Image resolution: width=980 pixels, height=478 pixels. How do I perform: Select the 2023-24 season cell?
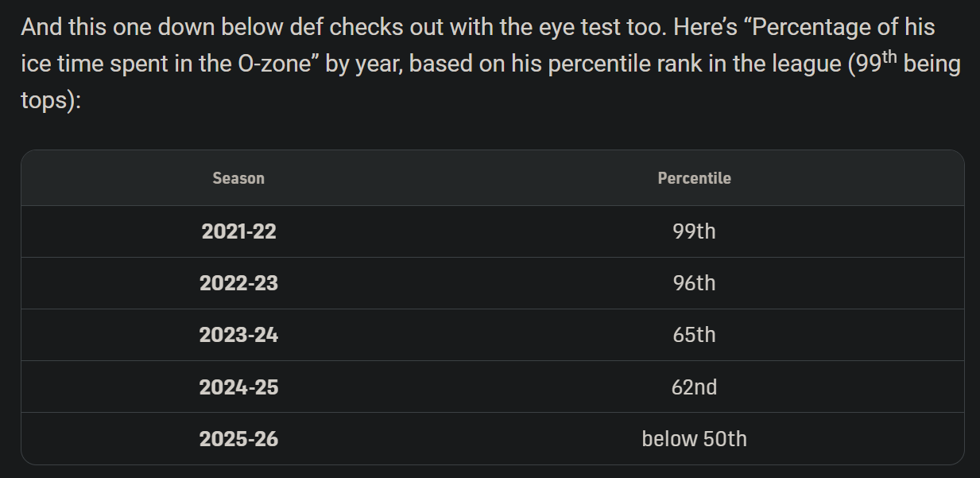(x=238, y=335)
